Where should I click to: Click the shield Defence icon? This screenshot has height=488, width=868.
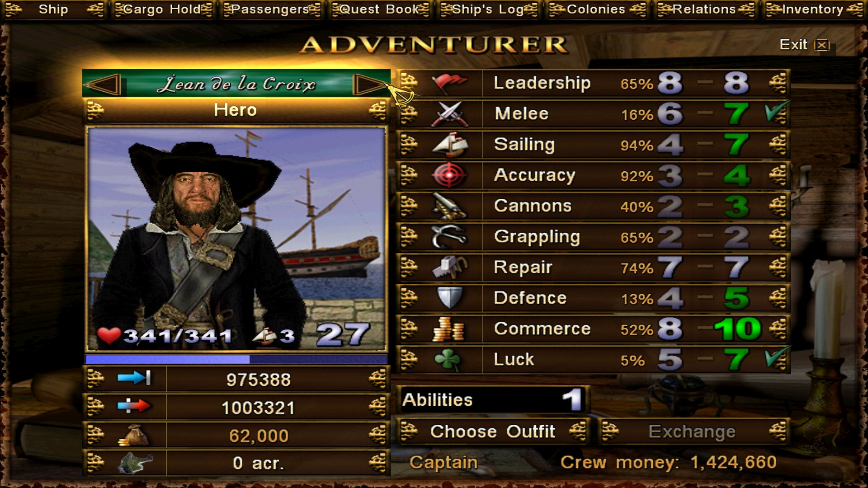click(449, 298)
